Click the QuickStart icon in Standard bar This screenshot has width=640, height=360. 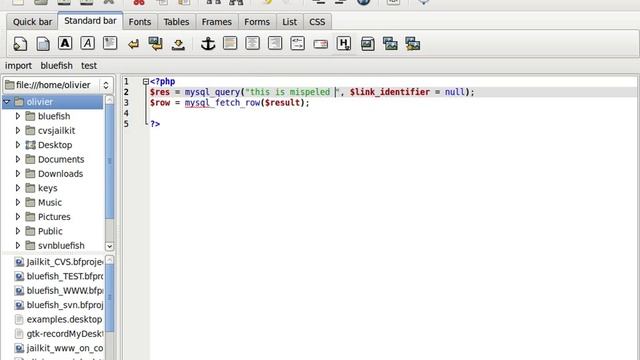tap(20, 44)
